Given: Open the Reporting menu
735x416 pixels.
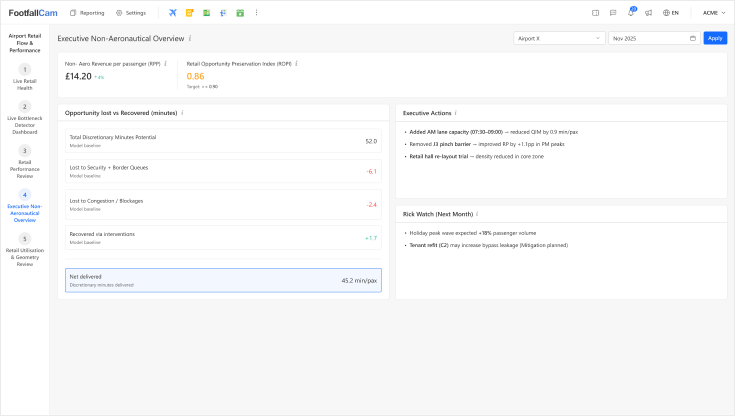Looking at the screenshot, I should point(87,13).
